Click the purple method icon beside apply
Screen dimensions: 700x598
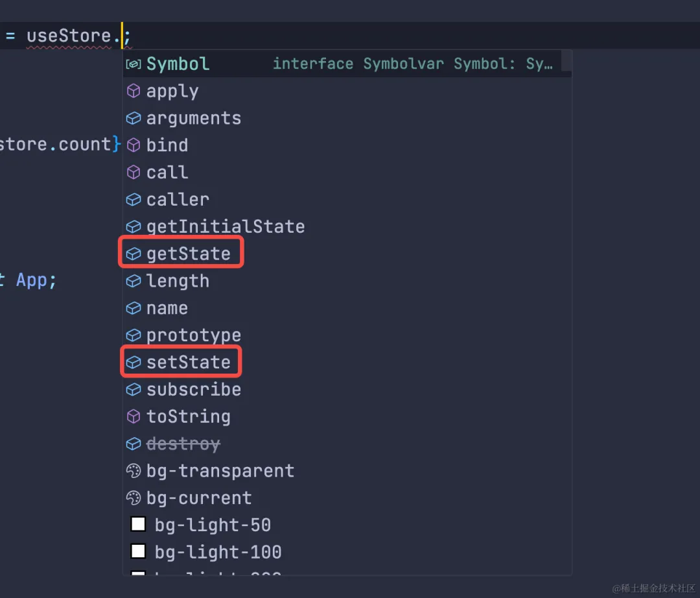[x=133, y=91]
